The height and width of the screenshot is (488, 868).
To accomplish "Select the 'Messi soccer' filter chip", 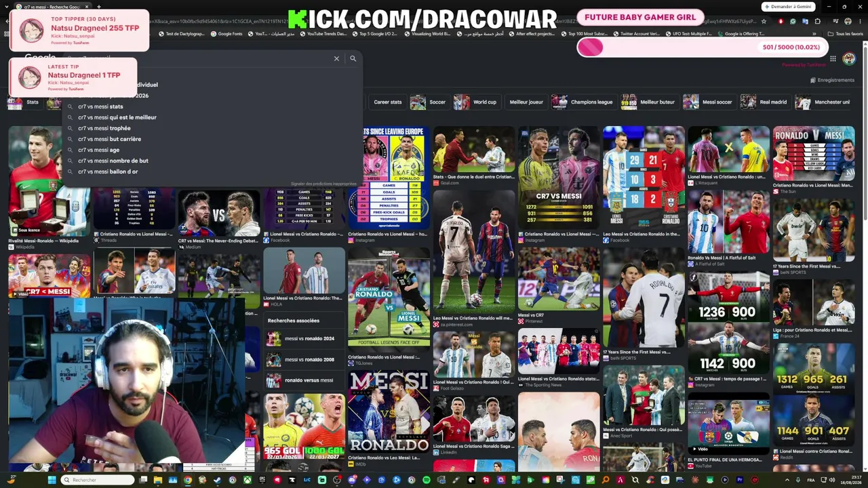I will point(709,102).
